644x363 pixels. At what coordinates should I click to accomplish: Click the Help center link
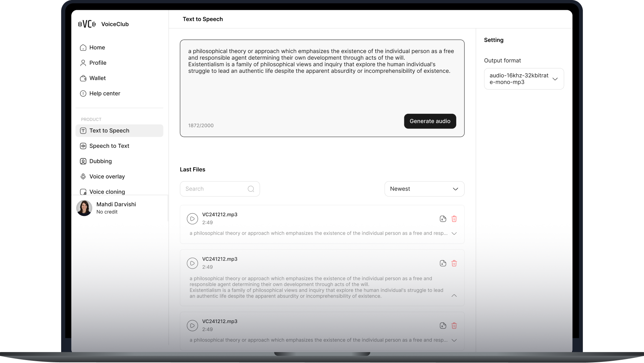click(x=105, y=94)
